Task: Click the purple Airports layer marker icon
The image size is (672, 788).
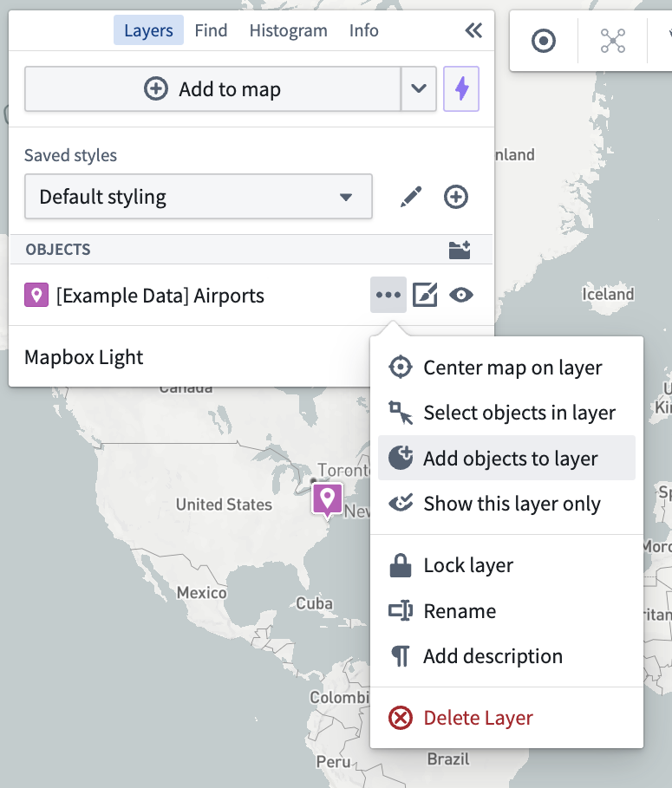Action: coord(36,295)
